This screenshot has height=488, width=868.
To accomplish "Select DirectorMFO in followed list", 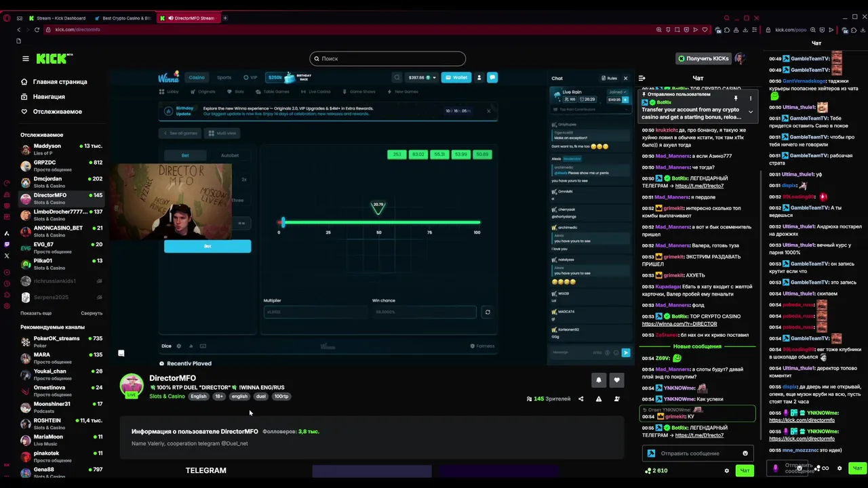I will 61,199.
